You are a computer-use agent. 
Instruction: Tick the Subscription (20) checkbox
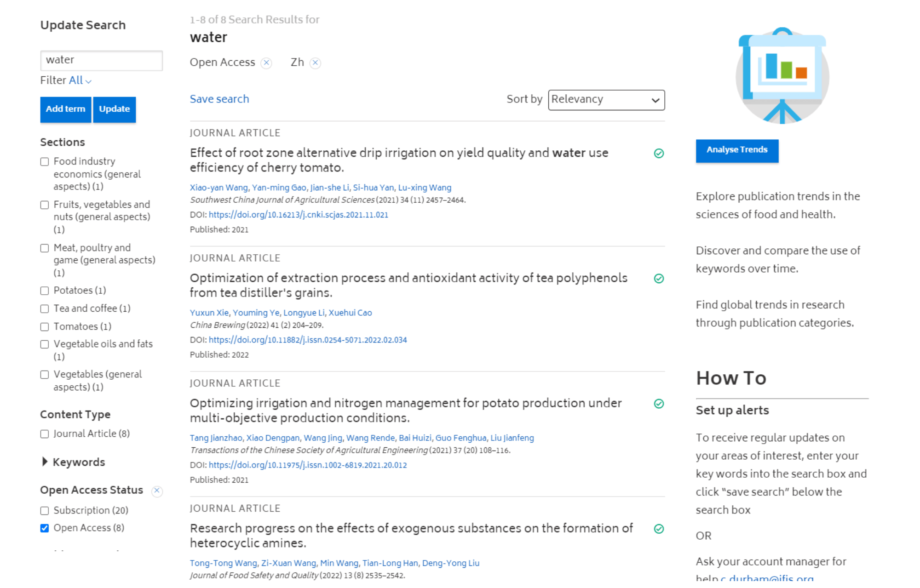pyautogui.click(x=45, y=511)
